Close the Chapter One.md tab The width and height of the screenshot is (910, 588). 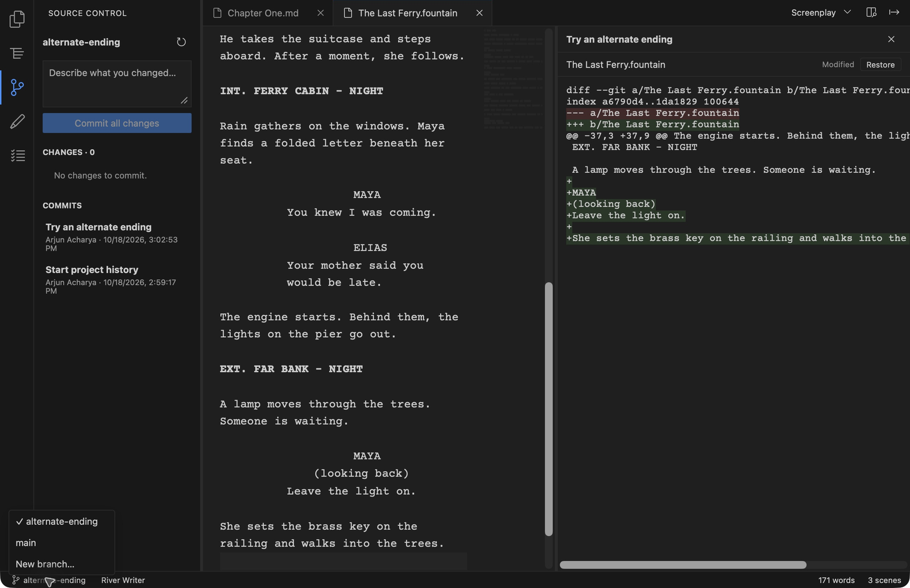click(321, 13)
